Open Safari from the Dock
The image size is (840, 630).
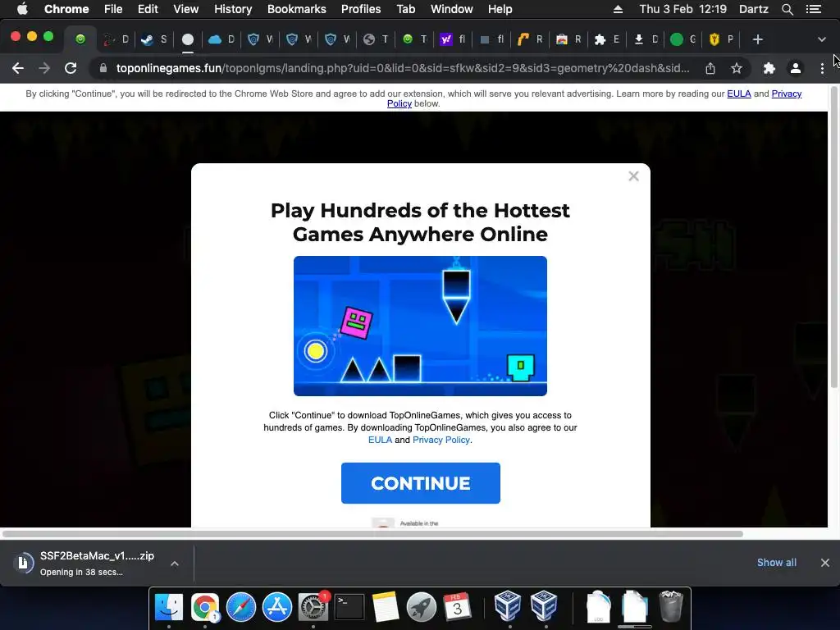pyautogui.click(x=241, y=607)
